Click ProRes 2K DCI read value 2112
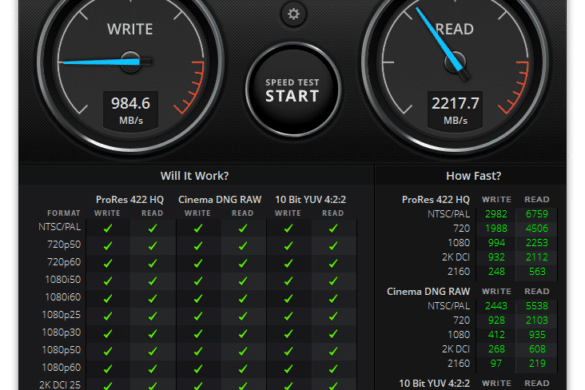 [537, 257]
